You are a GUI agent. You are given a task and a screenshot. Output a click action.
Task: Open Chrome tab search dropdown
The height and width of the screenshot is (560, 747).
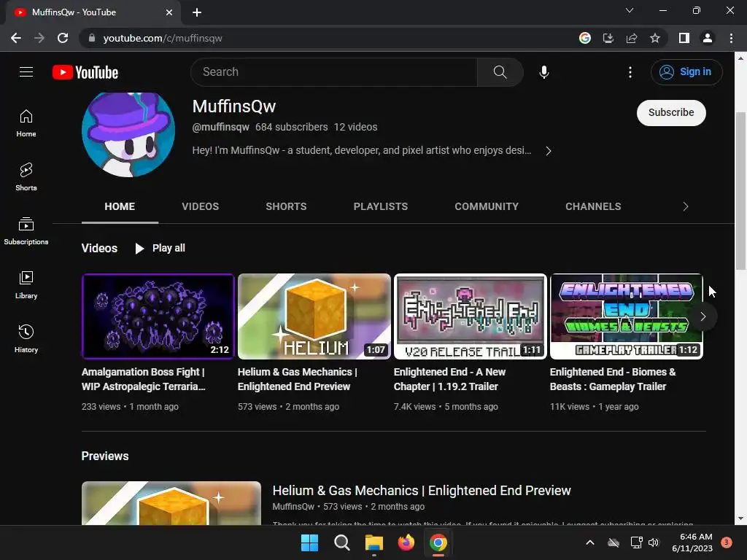(x=630, y=10)
